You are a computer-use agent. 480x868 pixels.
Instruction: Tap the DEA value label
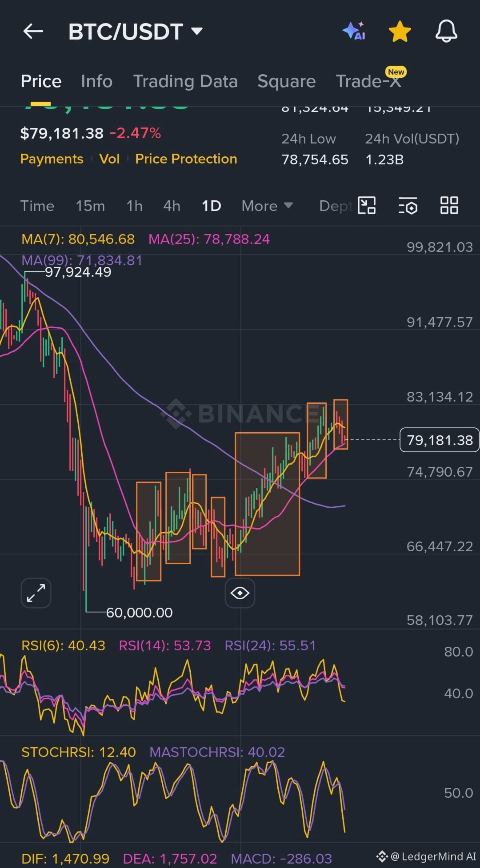coord(170,859)
